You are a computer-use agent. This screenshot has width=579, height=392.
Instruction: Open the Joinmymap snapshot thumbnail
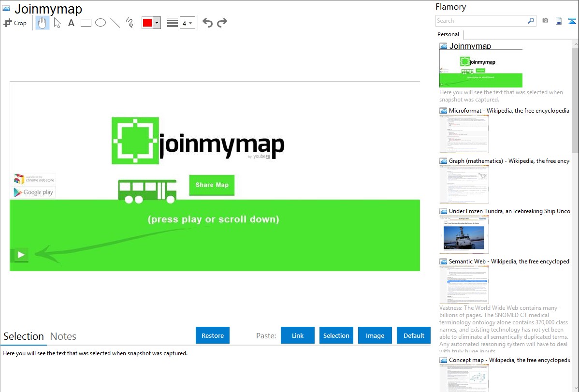tap(481, 68)
